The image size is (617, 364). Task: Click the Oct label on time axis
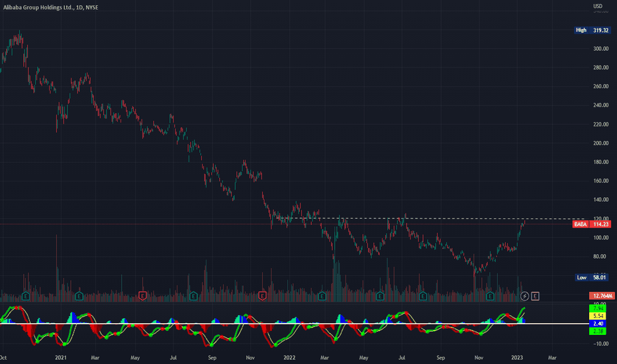[3, 357]
